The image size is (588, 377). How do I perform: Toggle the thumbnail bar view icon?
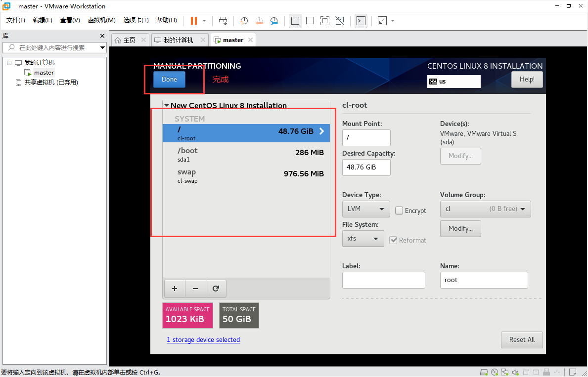coord(310,21)
